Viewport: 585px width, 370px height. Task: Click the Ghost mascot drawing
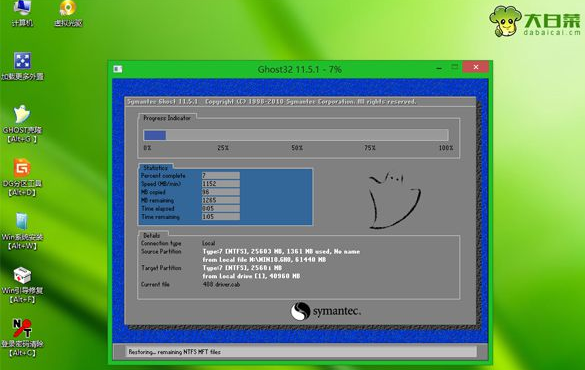[394, 200]
